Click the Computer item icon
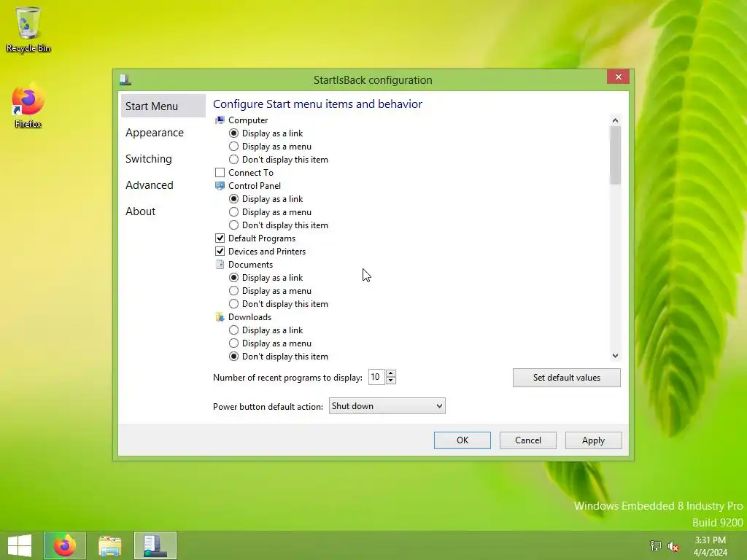This screenshot has height=560, width=747. point(220,120)
